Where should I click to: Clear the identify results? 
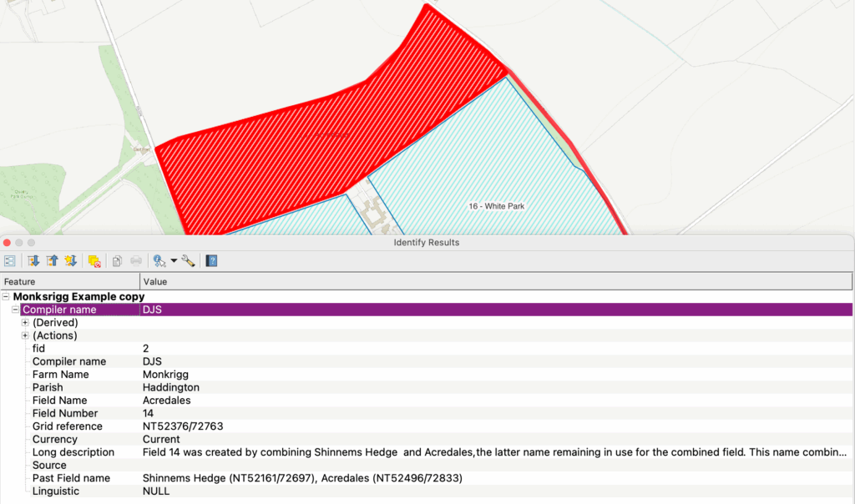[x=94, y=261]
